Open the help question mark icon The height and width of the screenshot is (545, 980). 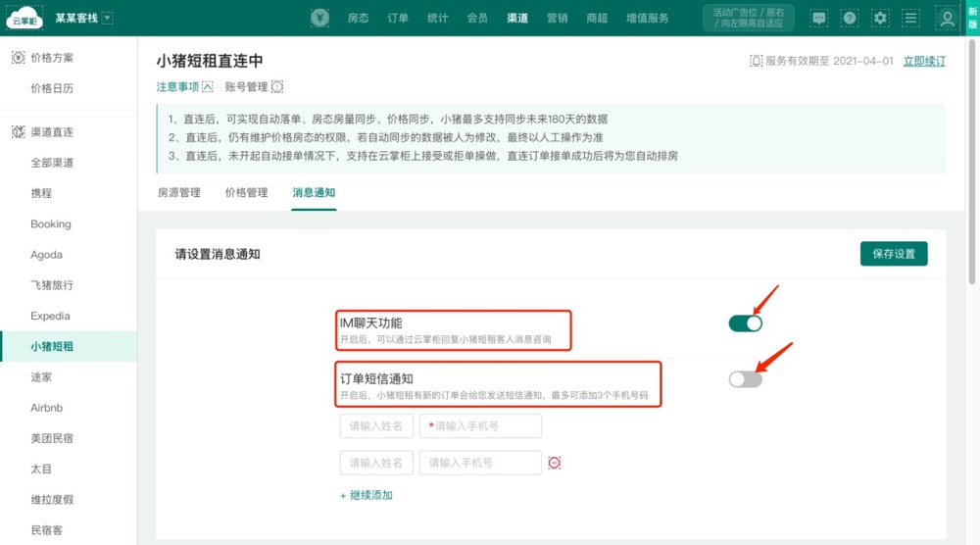[x=850, y=18]
